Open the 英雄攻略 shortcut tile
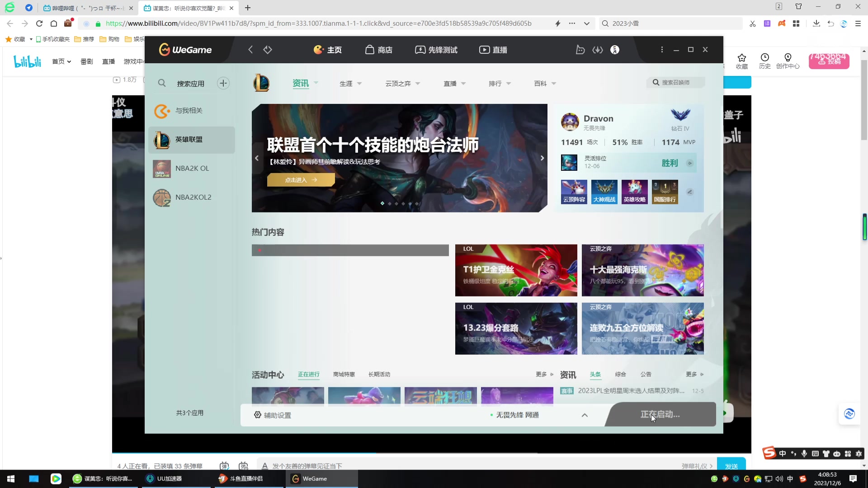868x488 pixels. (x=635, y=192)
